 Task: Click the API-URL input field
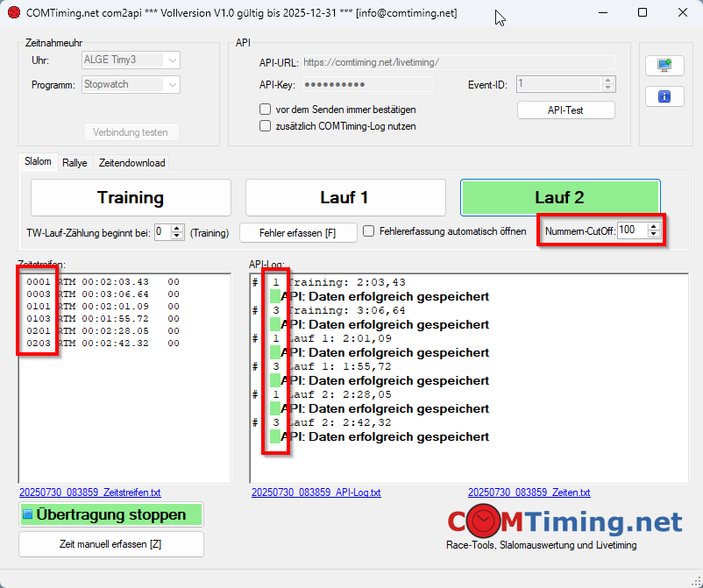[458, 62]
